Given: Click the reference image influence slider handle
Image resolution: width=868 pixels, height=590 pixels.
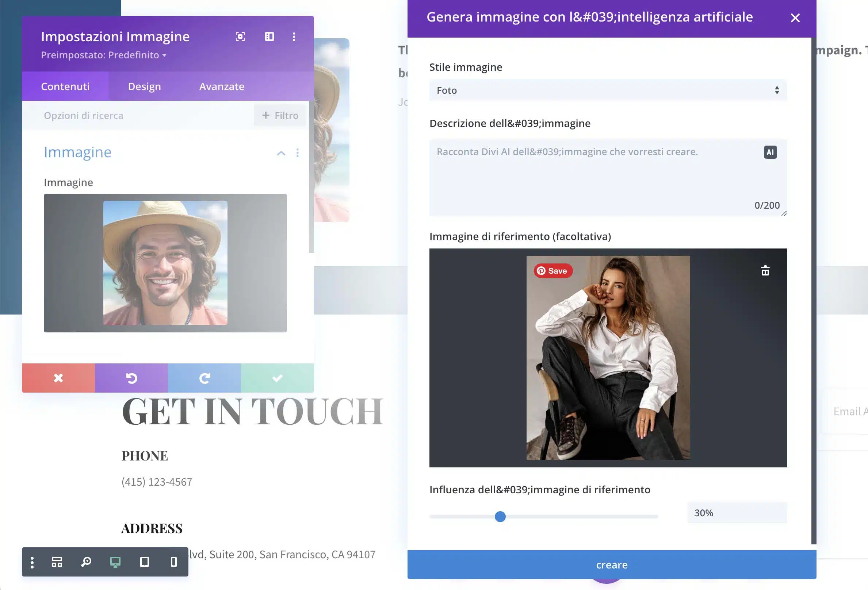Looking at the screenshot, I should 500,517.
